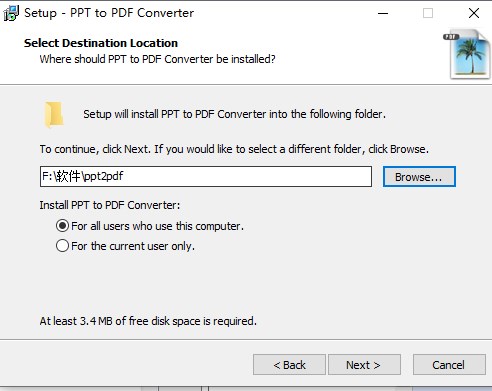Click the 'To continue, click Next' instruction text

tap(234, 149)
